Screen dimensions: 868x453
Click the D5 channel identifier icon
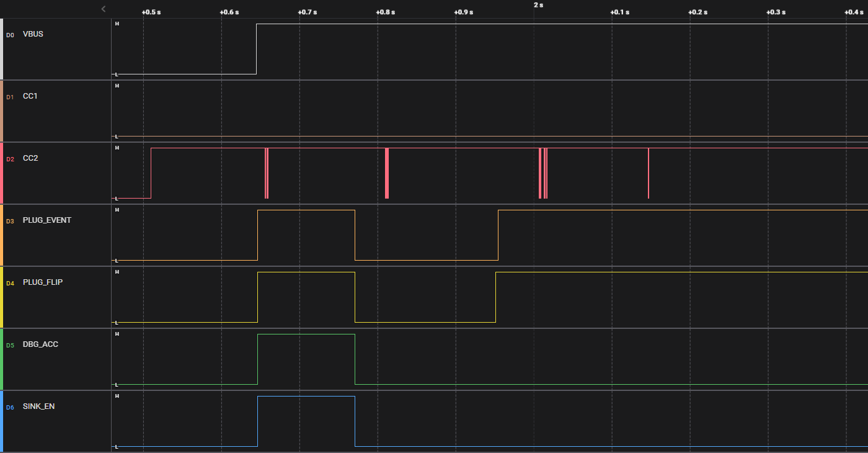point(10,344)
